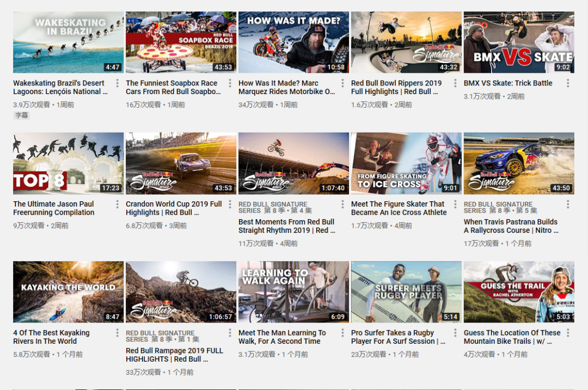Open the Red Bull Signature Series season 8 episode 5 link
Viewport: 588px width, 390px height.
tap(501, 207)
